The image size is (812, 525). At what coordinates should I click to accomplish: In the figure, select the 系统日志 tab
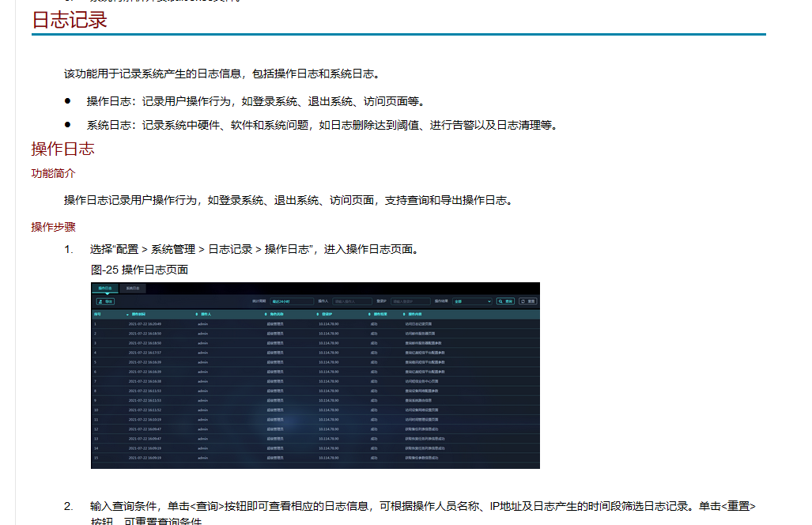click(133, 289)
